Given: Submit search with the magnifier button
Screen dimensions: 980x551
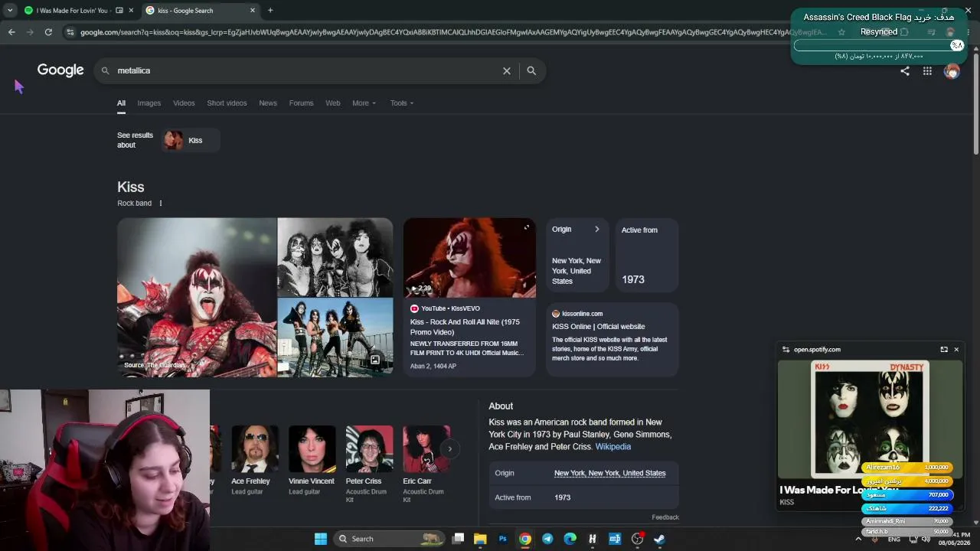Looking at the screenshot, I should pyautogui.click(x=531, y=70).
